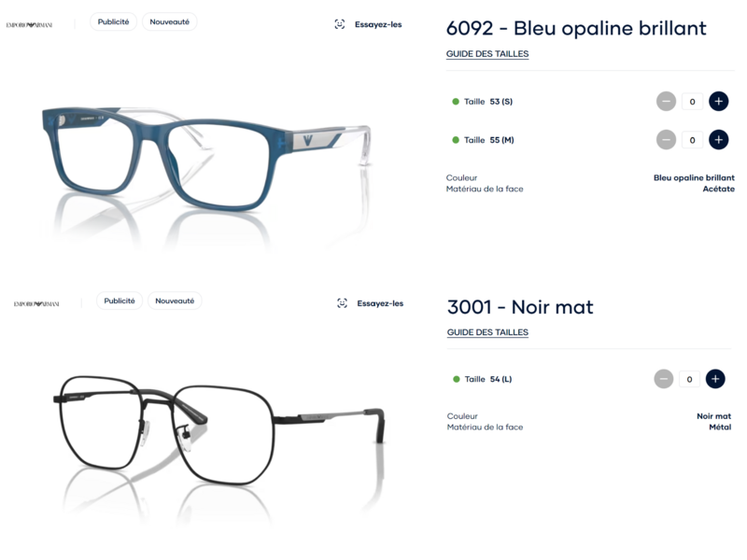Open Guide des tailles for Noir mat

tap(487, 332)
